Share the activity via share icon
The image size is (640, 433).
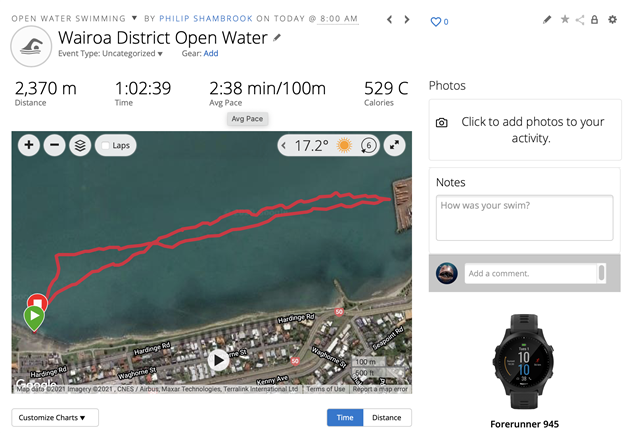580,20
